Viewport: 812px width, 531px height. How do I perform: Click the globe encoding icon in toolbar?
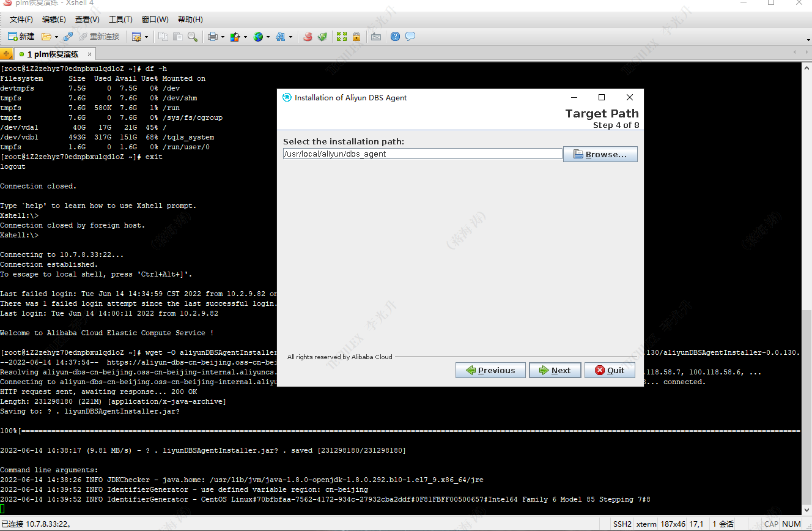click(258, 37)
